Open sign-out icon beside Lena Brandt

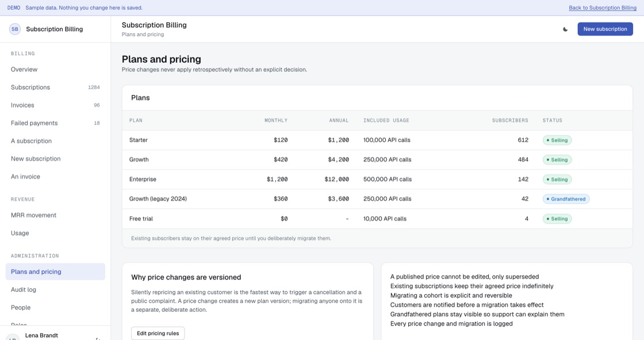coord(98,339)
